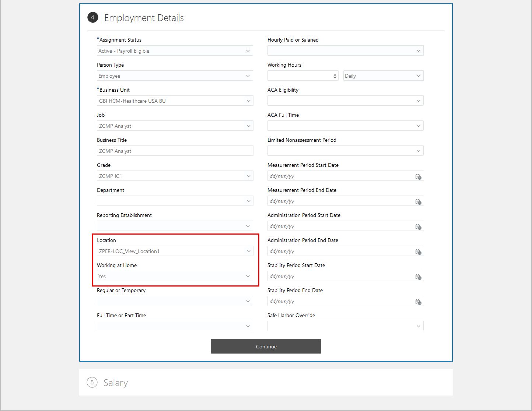Expand the Safe Harbor Override dropdown

tap(418, 326)
